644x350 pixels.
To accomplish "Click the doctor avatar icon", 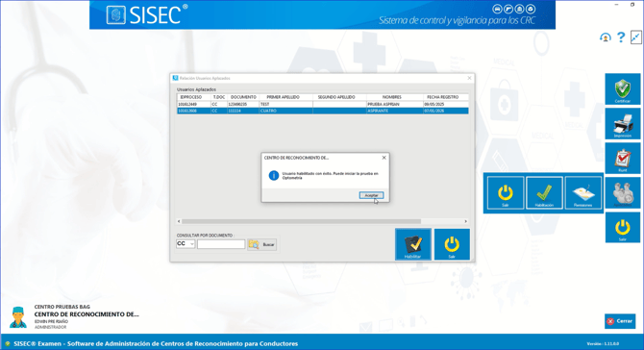I will point(18,317).
